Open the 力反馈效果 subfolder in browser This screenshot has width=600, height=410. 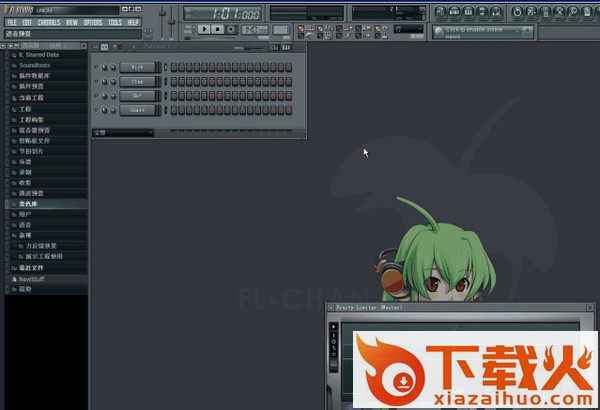(x=41, y=246)
